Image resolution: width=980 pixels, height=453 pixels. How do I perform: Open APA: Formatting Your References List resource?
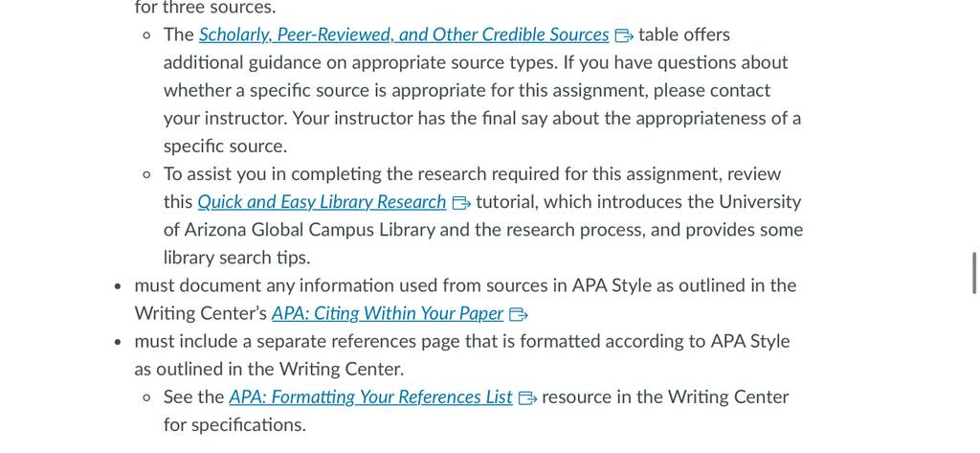(x=370, y=398)
